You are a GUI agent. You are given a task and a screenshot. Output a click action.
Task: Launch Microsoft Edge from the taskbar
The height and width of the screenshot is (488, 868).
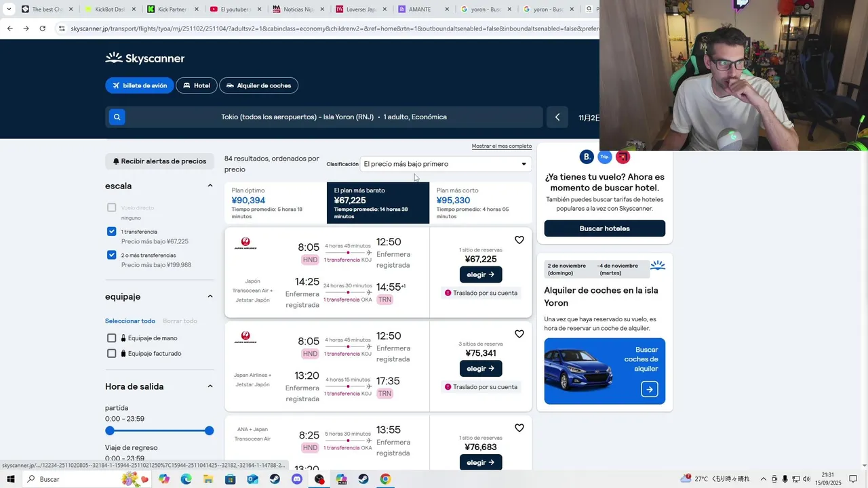coord(186,479)
